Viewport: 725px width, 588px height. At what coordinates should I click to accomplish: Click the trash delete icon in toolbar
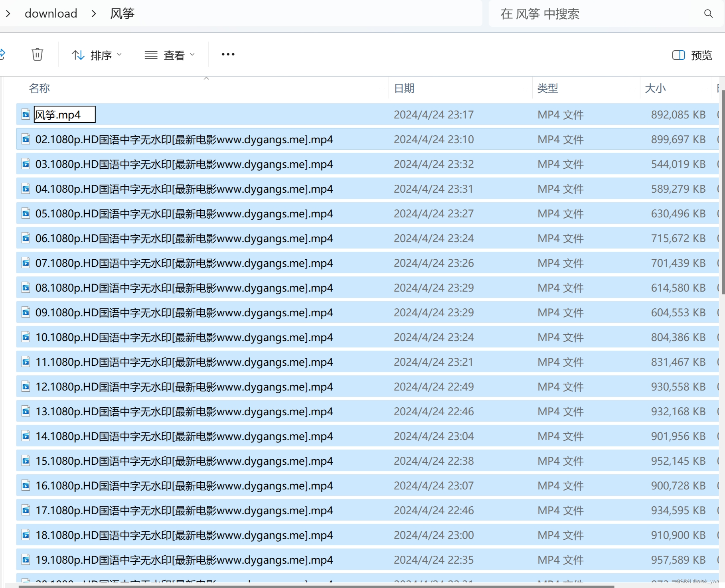click(37, 54)
